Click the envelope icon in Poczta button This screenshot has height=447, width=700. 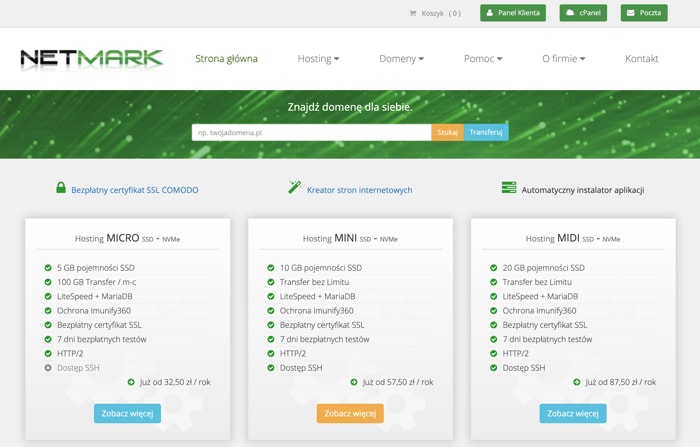tap(630, 13)
